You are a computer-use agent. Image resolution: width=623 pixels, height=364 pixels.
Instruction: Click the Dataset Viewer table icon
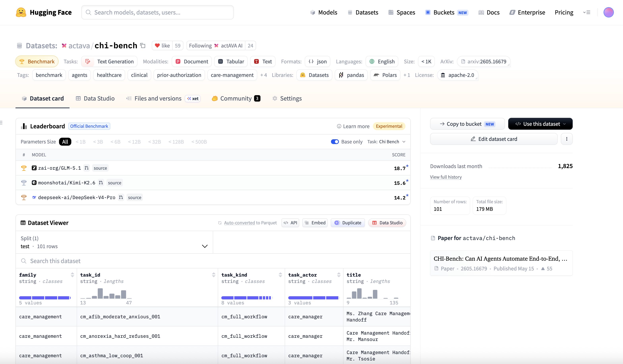23,223
